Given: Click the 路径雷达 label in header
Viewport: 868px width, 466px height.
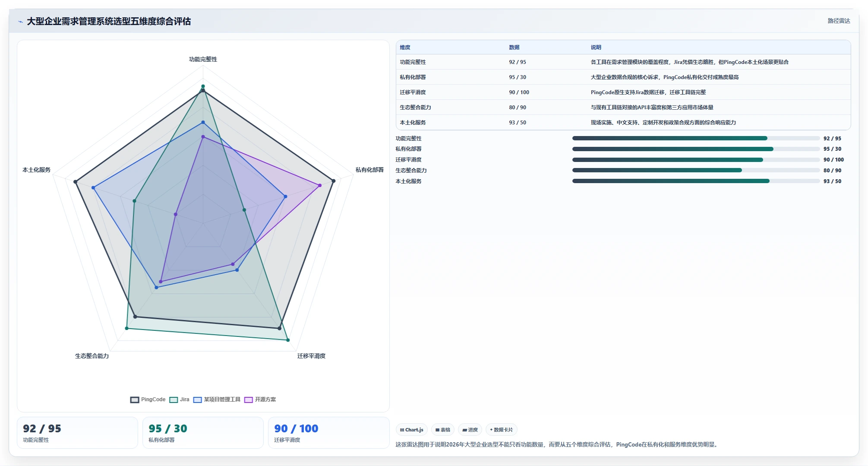Looking at the screenshot, I should pyautogui.click(x=839, y=21).
